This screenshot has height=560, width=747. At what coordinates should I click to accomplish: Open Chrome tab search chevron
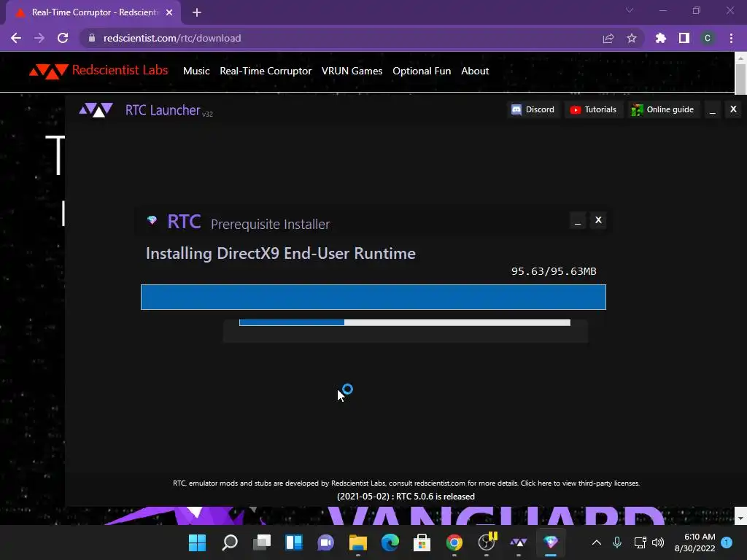coord(630,10)
